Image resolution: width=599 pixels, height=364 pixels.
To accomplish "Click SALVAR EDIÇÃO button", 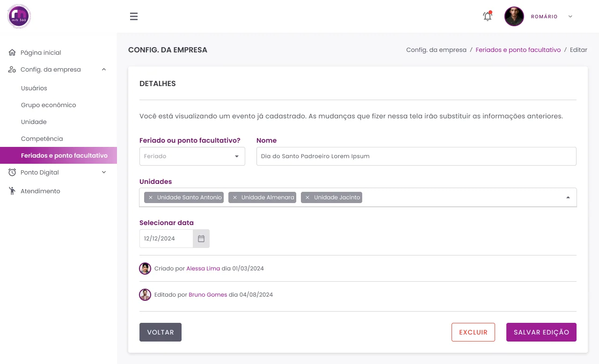I will point(541,332).
